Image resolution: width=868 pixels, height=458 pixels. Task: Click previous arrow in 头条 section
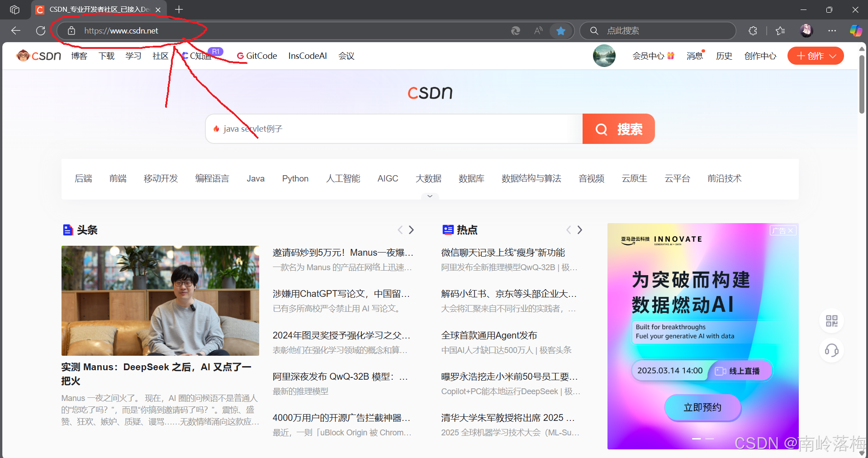point(400,230)
